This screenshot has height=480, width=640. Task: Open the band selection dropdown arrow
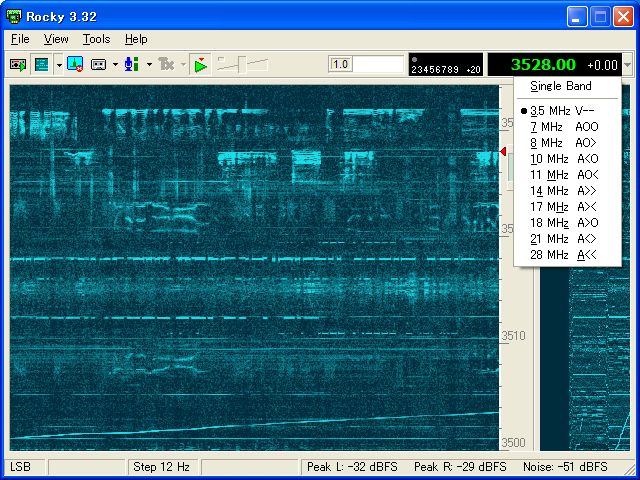[x=627, y=65]
